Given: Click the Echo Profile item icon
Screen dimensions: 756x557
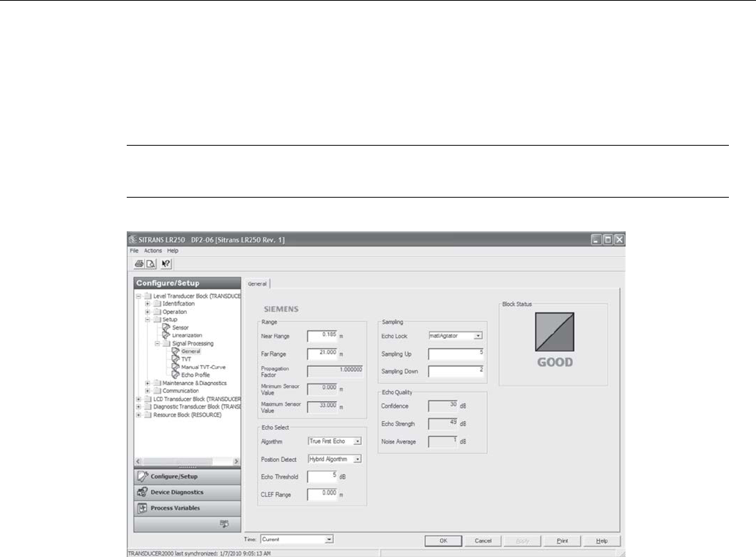Looking at the screenshot, I should point(176,375).
